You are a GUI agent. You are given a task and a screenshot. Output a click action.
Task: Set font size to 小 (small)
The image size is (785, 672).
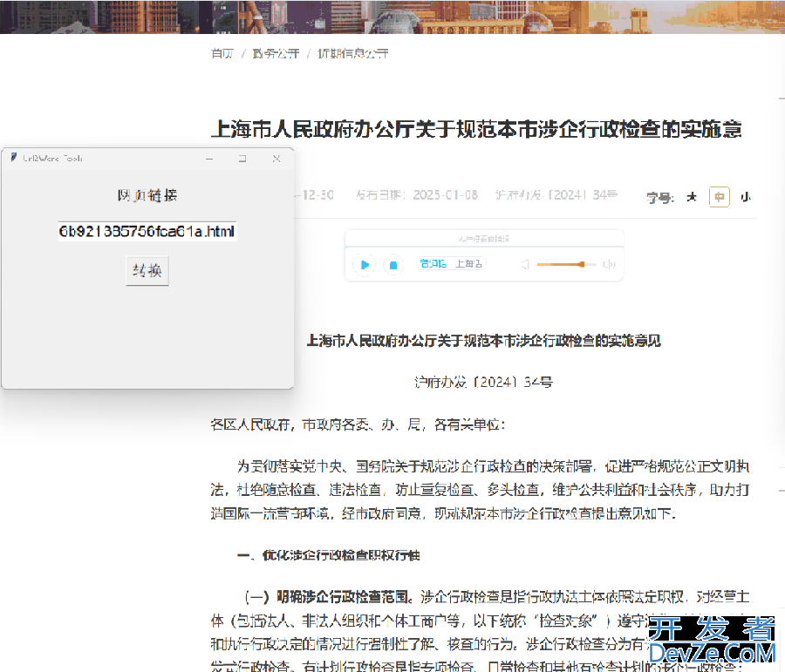[745, 198]
